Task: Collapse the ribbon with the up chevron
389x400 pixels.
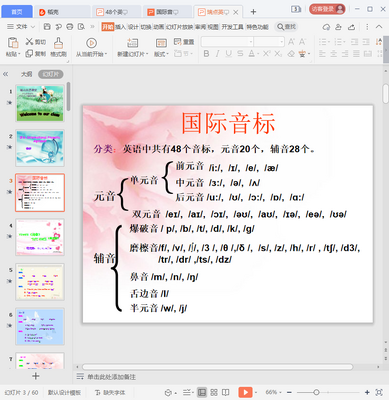Action: pos(379,27)
